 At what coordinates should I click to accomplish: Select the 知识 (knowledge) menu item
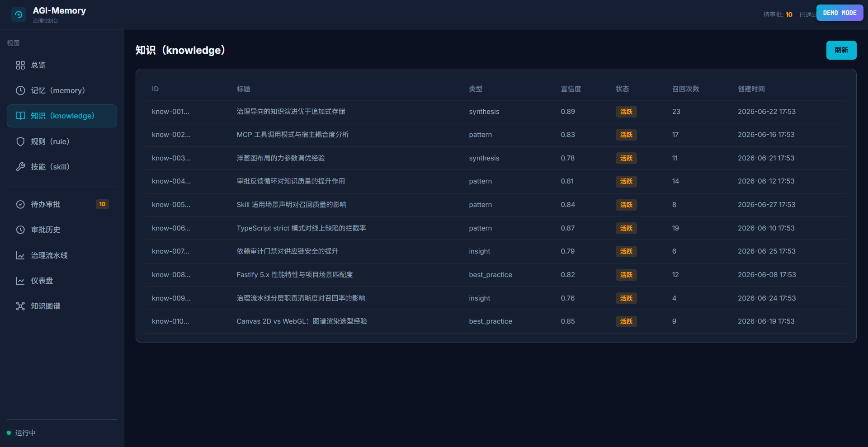(x=62, y=116)
